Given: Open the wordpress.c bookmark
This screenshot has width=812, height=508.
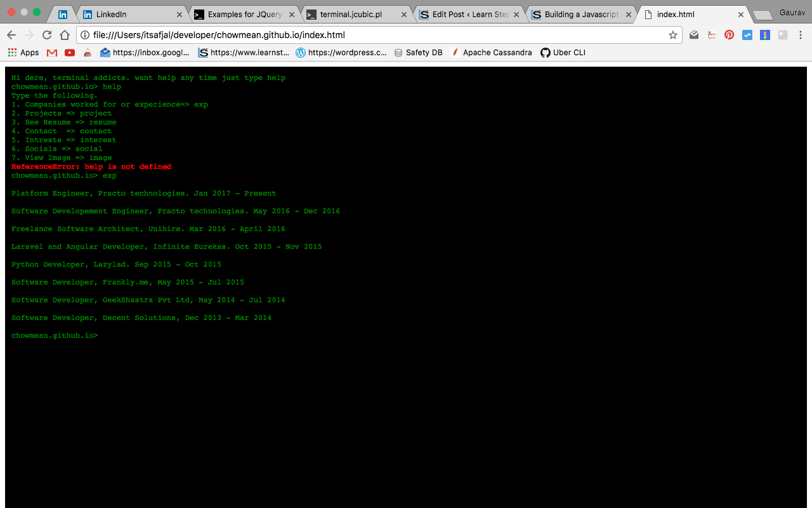Looking at the screenshot, I should pos(341,53).
